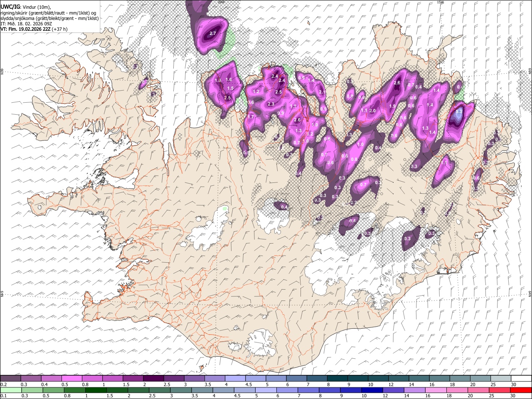
Task: Click the '15W' longitude label at top
Action: click(x=441, y=2)
